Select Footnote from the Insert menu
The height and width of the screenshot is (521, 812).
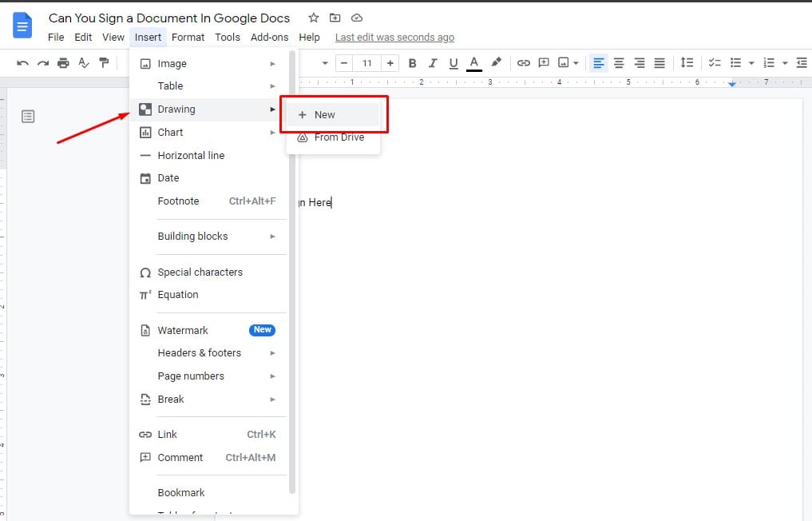pos(177,201)
